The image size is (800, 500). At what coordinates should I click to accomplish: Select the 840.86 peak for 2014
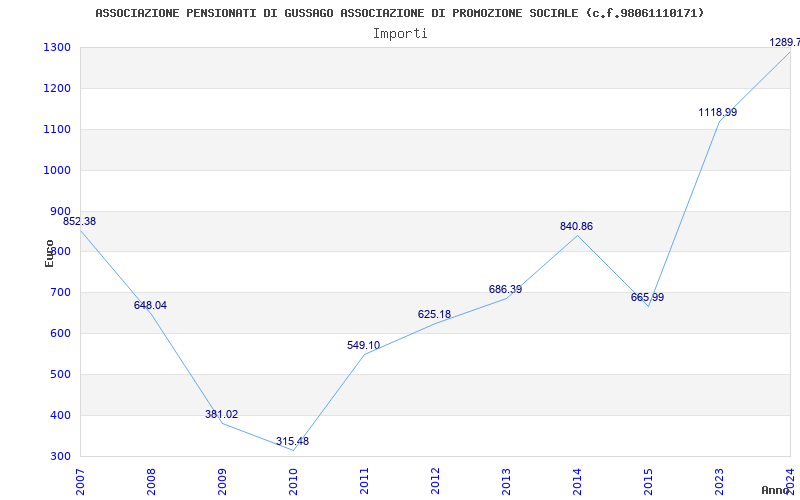coord(576,226)
